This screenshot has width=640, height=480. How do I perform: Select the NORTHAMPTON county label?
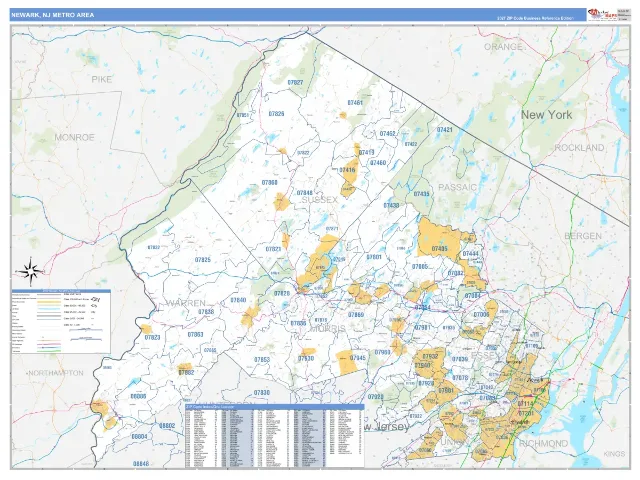click(x=56, y=373)
